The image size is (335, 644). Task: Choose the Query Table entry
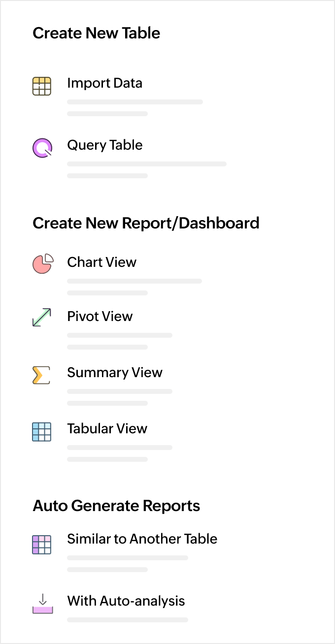click(104, 145)
